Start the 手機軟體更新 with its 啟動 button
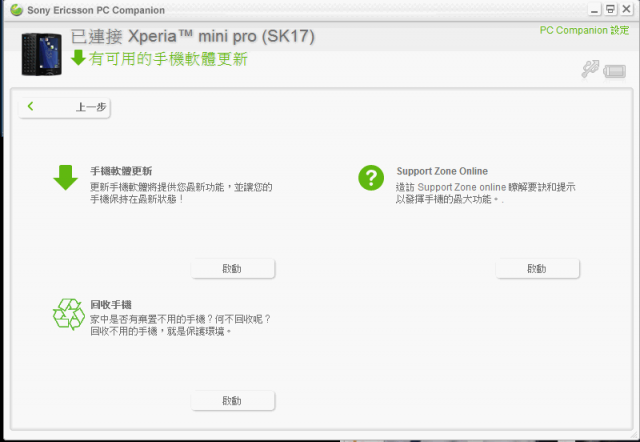 233,269
